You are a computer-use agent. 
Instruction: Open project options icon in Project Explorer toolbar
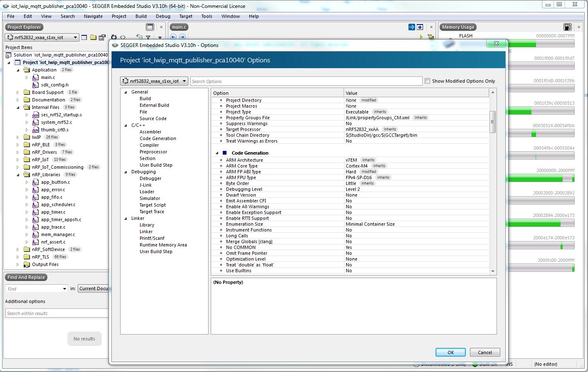(102, 37)
